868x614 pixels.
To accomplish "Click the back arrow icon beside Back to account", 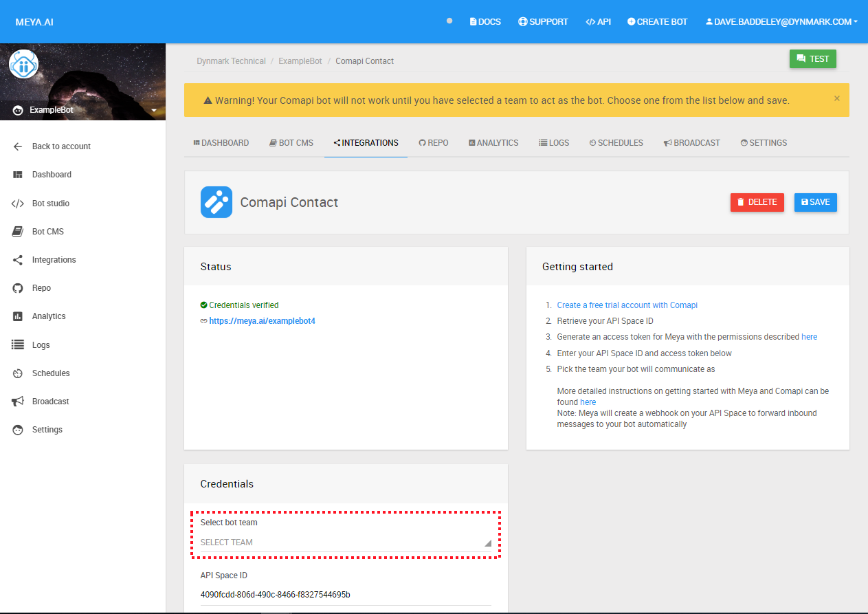I will pos(18,146).
